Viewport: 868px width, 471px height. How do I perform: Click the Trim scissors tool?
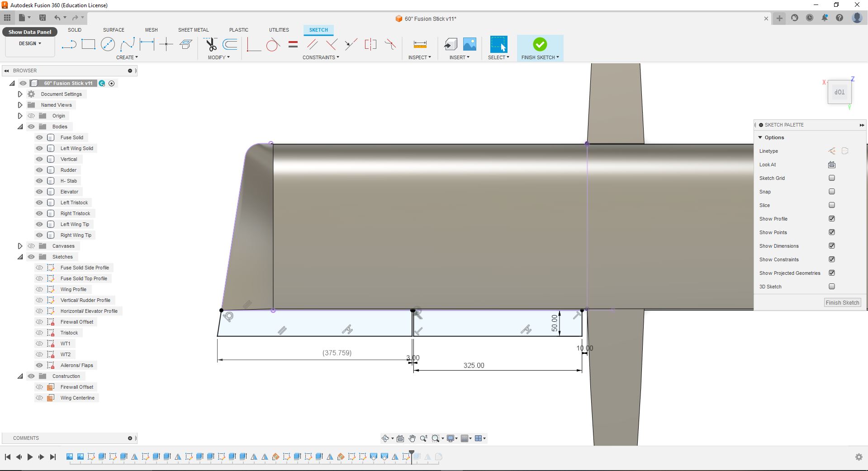tap(211, 44)
